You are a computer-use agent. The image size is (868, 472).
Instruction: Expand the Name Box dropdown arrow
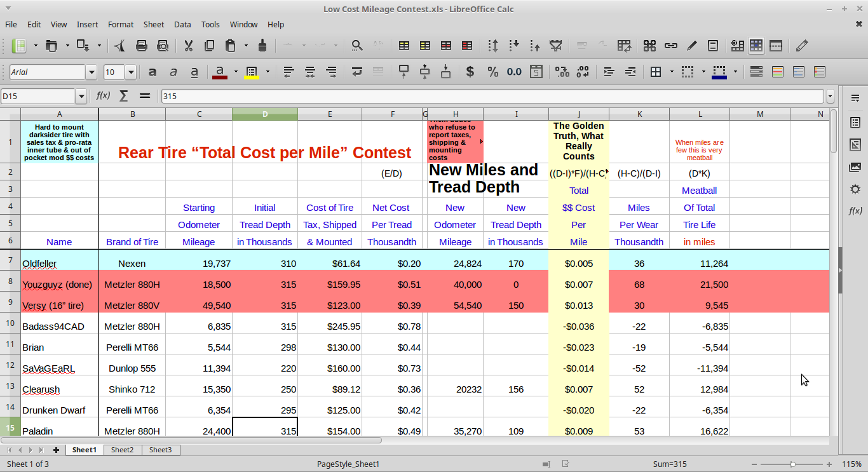pyautogui.click(x=81, y=97)
